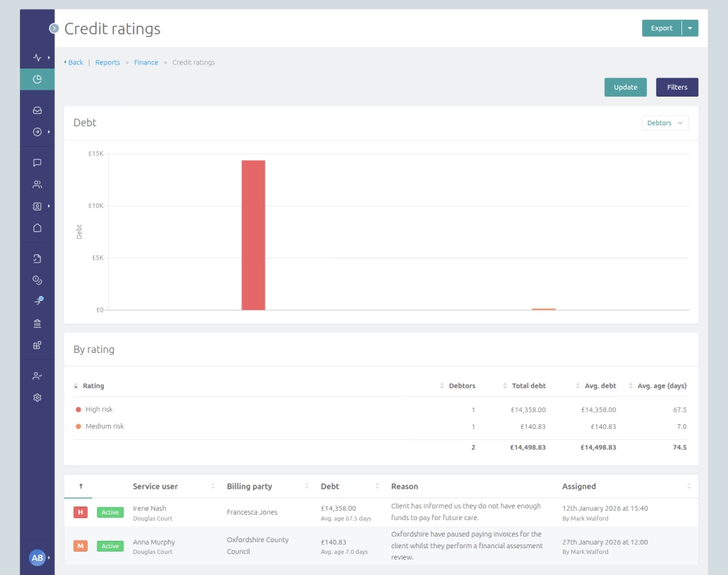Open the chat bubble icon in the sidebar

pyautogui.click(x=38, y=164)
